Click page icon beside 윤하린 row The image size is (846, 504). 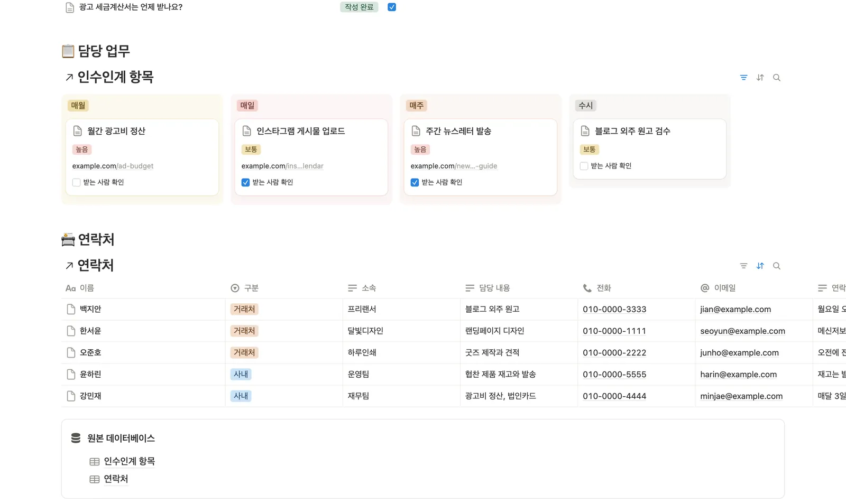coord(71,374)
